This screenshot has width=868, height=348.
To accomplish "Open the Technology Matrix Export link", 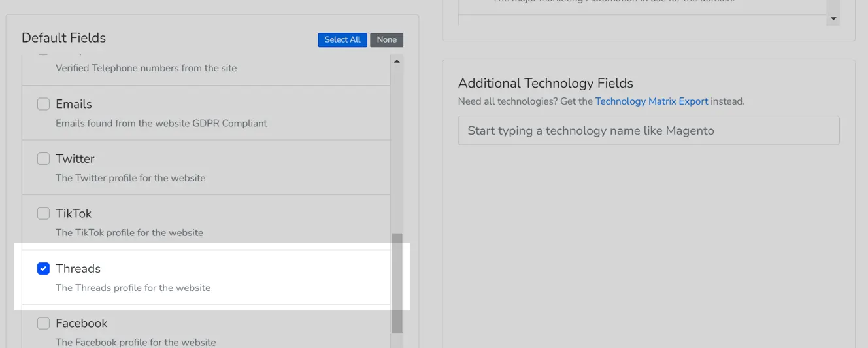I will click(651, 101).
